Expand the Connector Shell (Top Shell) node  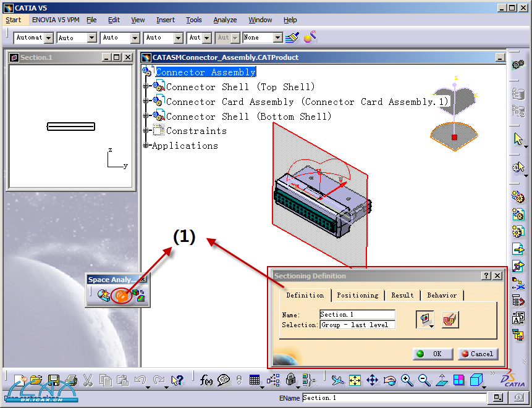(146, 86)
